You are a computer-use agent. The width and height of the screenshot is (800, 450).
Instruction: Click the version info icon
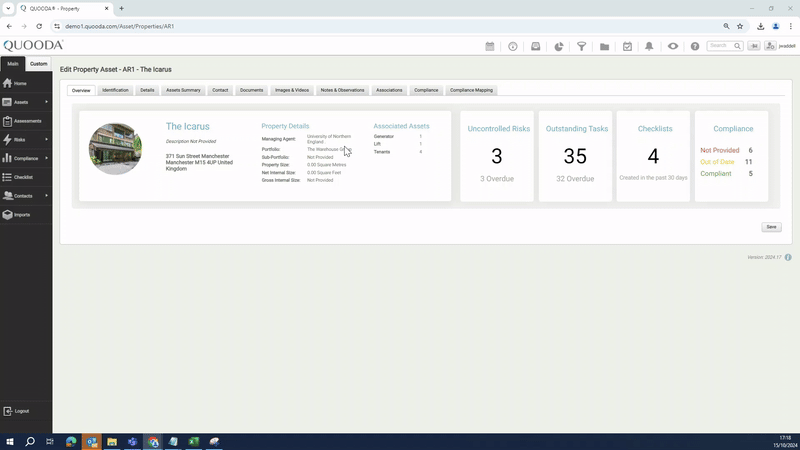[788, 257]
